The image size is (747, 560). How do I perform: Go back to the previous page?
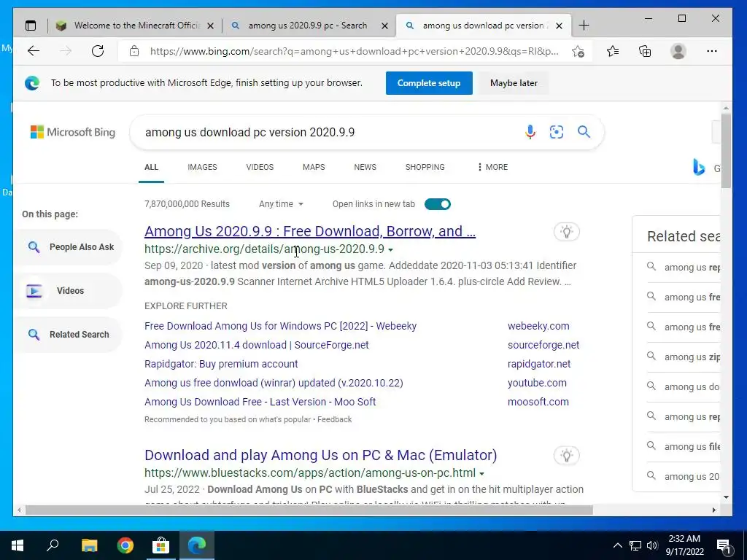click(x=34, y=51)
